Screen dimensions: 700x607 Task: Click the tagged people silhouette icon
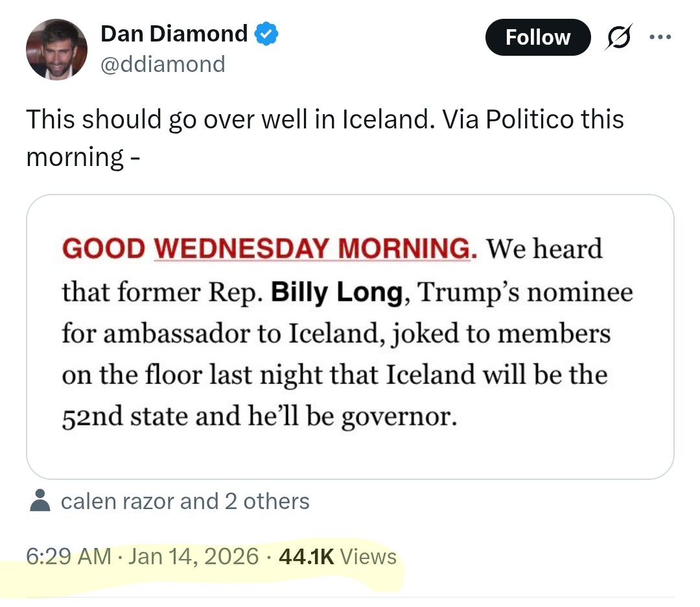40,501
